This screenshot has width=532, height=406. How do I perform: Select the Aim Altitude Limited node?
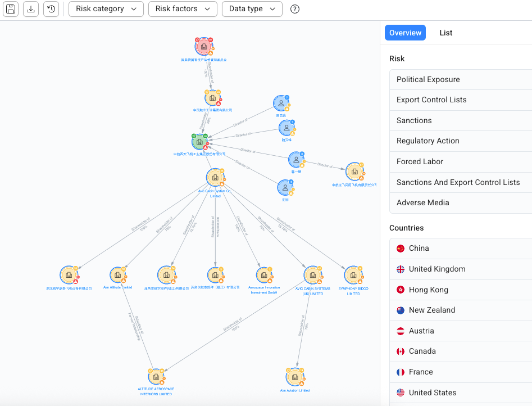click(118, 275)
